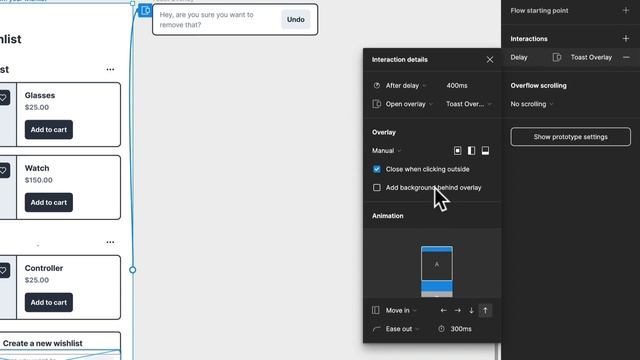Add a flow starting point with plus icon
Screen dimensions: 640x360
[626, 11]
